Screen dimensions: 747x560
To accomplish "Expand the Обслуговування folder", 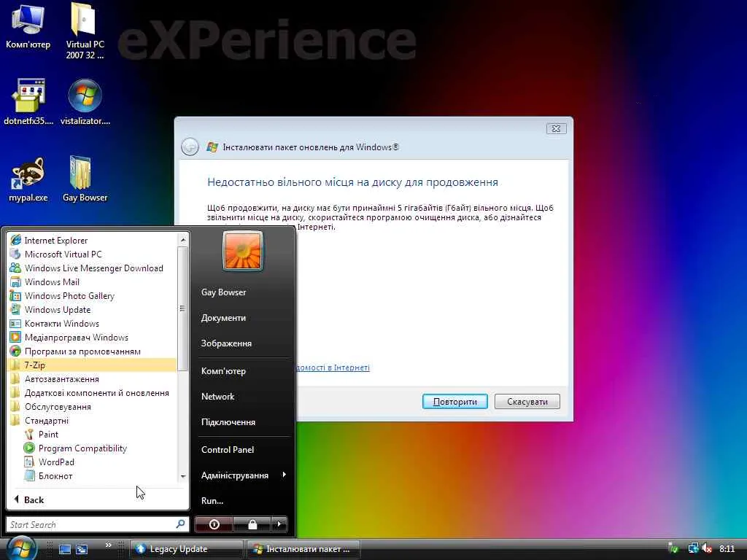I will [x=93, y=407].
